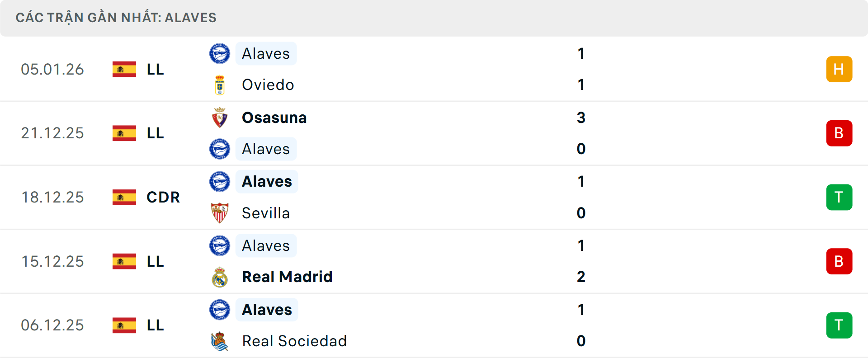Select the Oviedo club badge

click(220, 85)
